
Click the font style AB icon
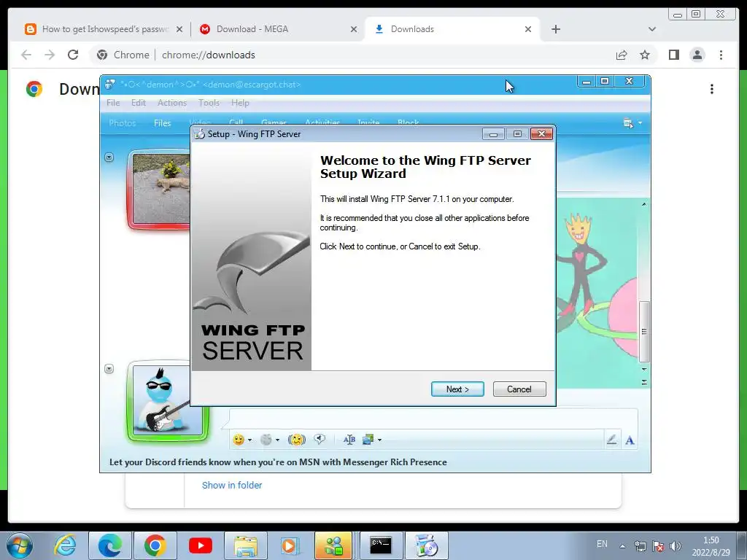(x=349, y=440)
